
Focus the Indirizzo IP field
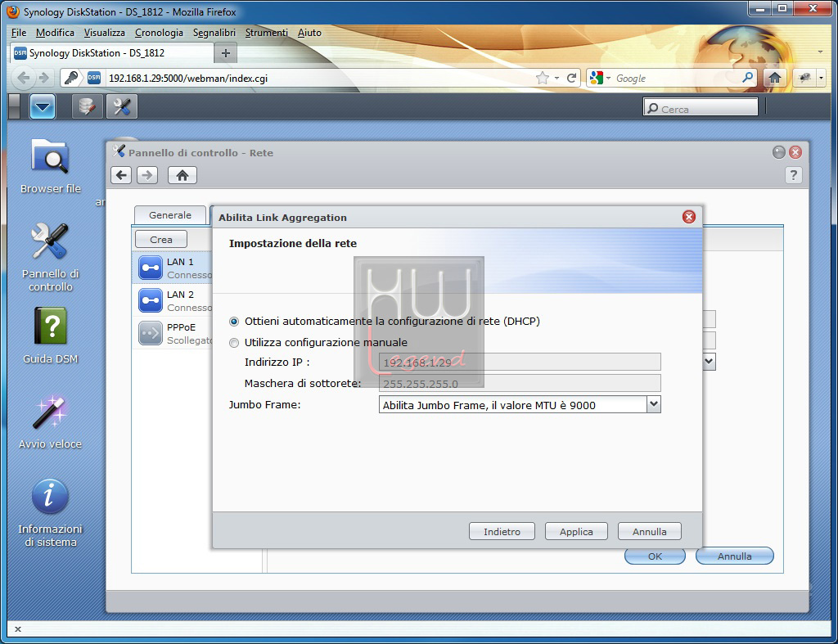[x=520, y=362]
